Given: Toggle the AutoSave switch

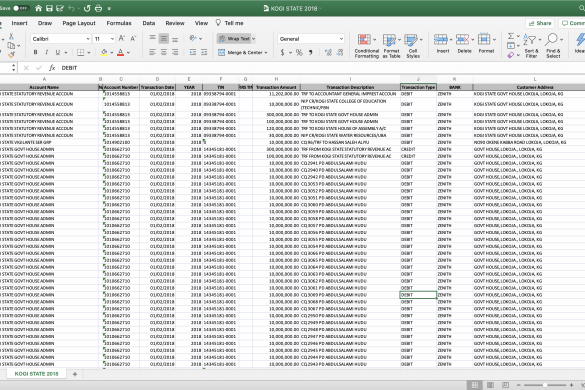Looking at the screenshot, I should [x=20, y=8].
